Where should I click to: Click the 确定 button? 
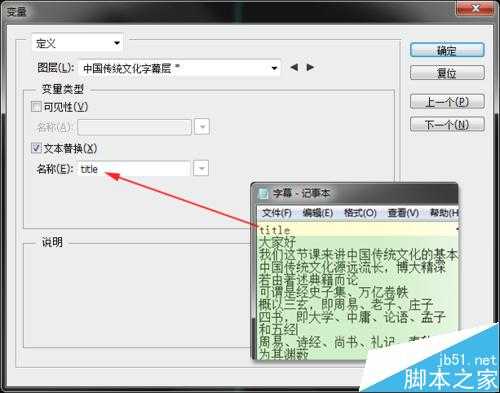click(447, 50)
